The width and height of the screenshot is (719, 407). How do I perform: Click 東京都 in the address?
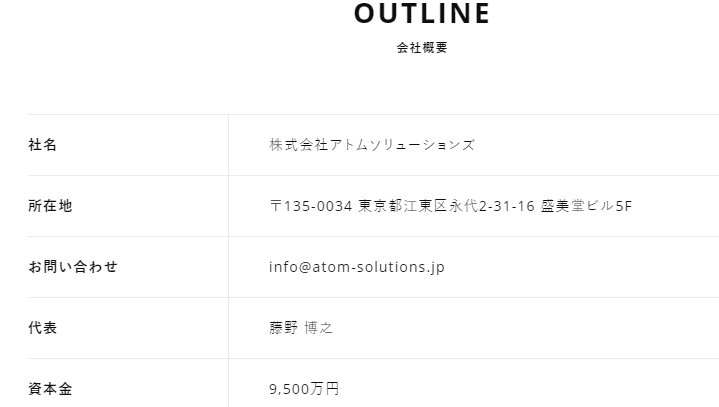(381, 206)
